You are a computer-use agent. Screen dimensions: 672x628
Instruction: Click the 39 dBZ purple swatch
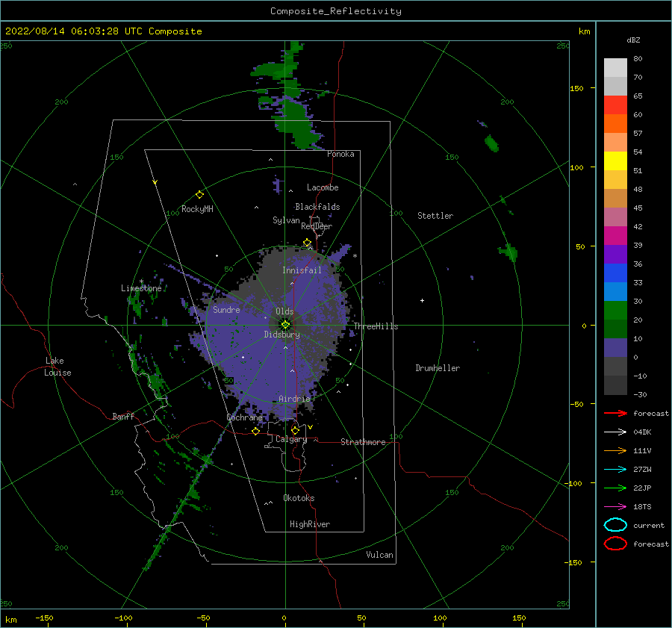[615, 254]
